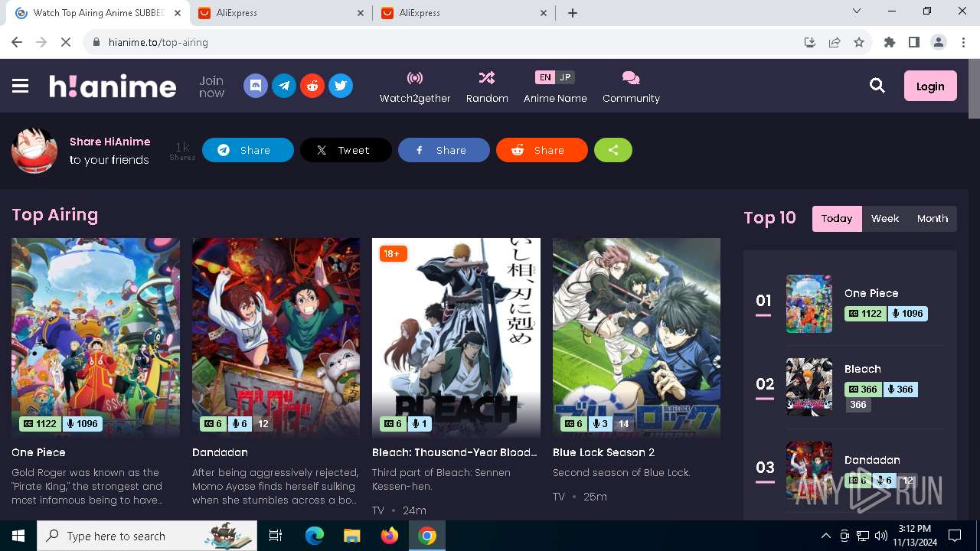Viewport: 980px width, 551px height.
Task: Open the Bleach Thousand-Year Blood poster
Action: [x=456, y=337]
